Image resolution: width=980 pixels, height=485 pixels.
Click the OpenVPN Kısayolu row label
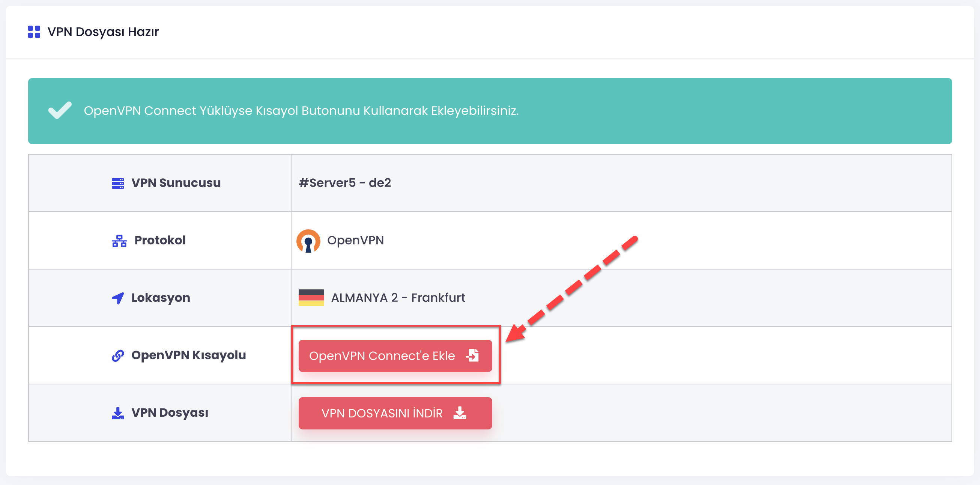pyautogui.click(x=188, y=355)
